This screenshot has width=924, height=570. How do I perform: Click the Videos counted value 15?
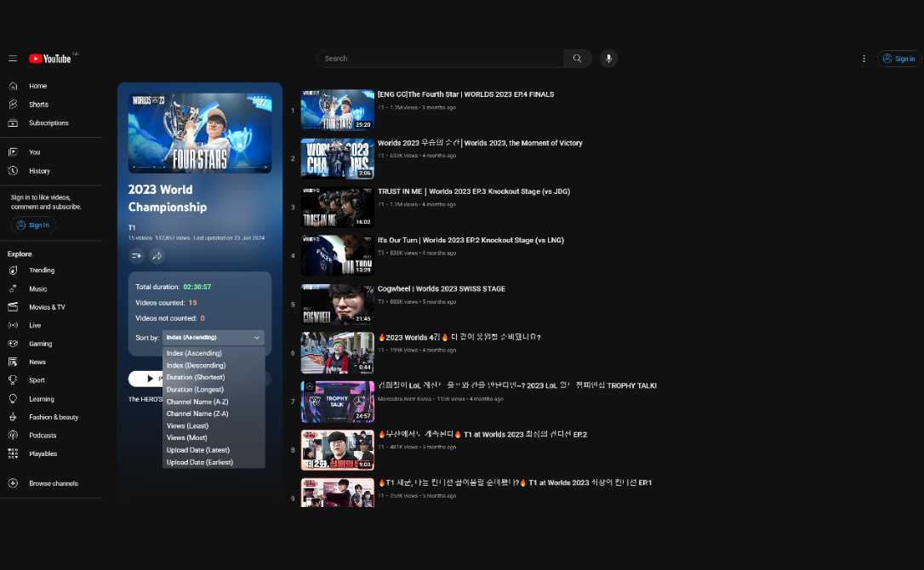pyautogui.click(x=192, y=303)
